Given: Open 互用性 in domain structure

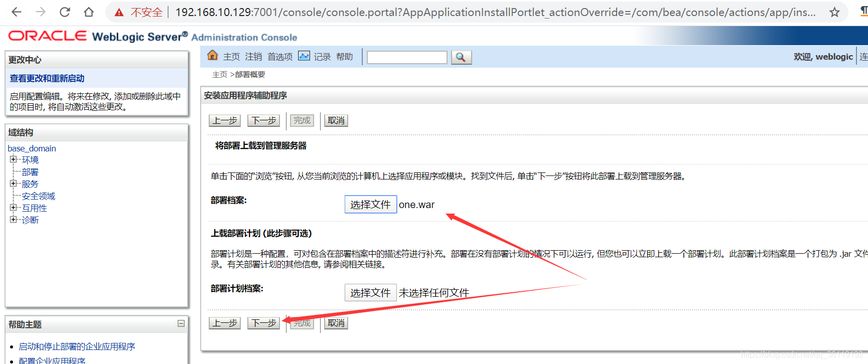Looking at the screenshot, I should coord(34,208).
